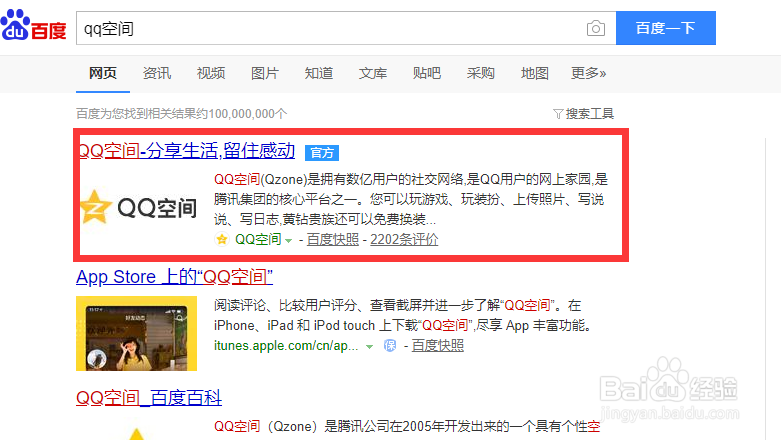Expand dropdown arrow after itunes.apple.com URL

coord(369,347)
